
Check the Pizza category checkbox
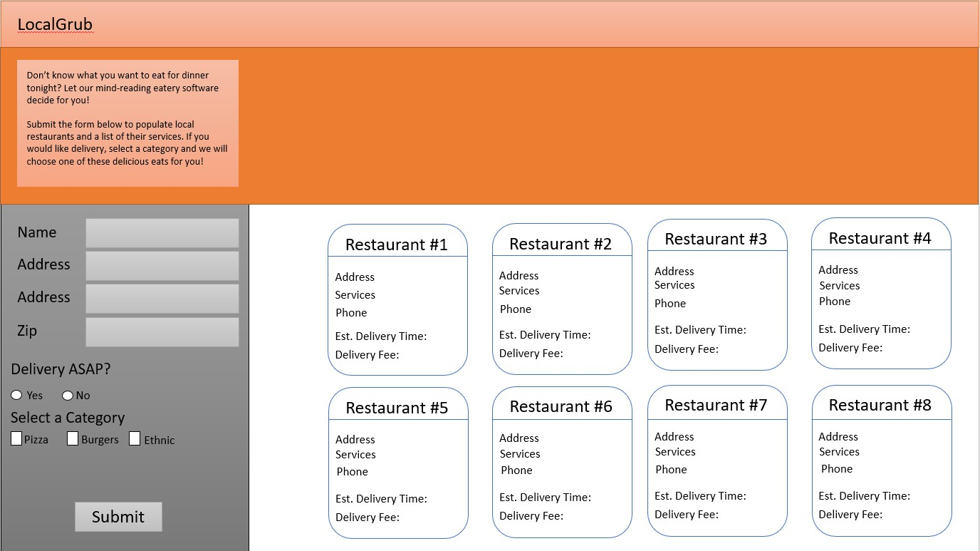click(x=16, y=438)
